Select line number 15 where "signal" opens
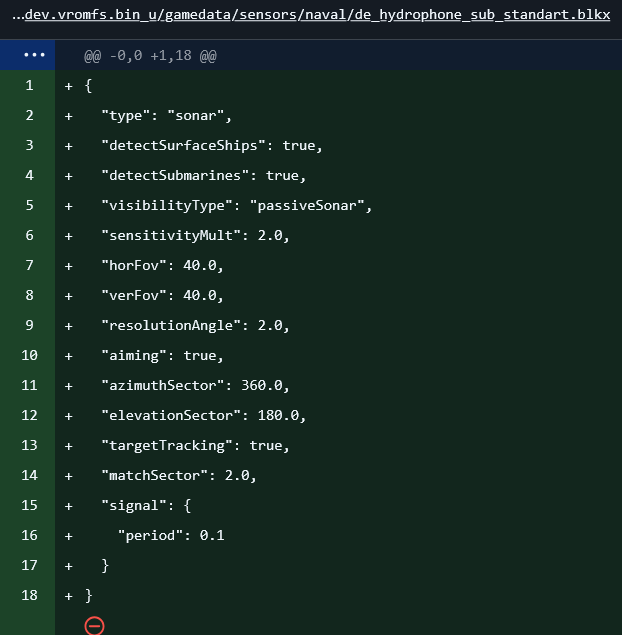 click(28, 505)
